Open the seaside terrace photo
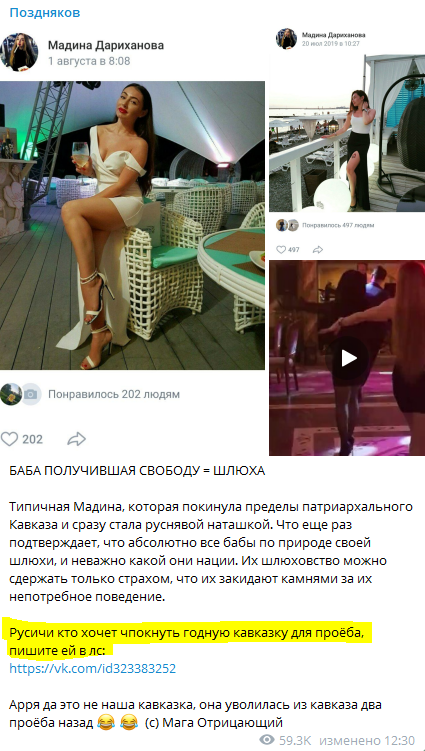This screenshot has height=751, width=425. click(347, 133)
